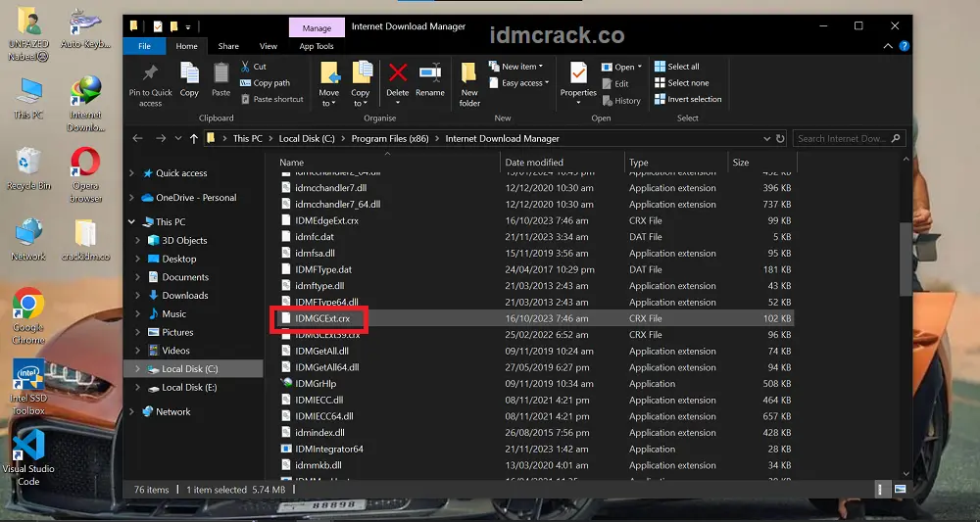The width and height of the screenshot is (980, 522).
Task: Click Select all
Action: pos(677,67)
